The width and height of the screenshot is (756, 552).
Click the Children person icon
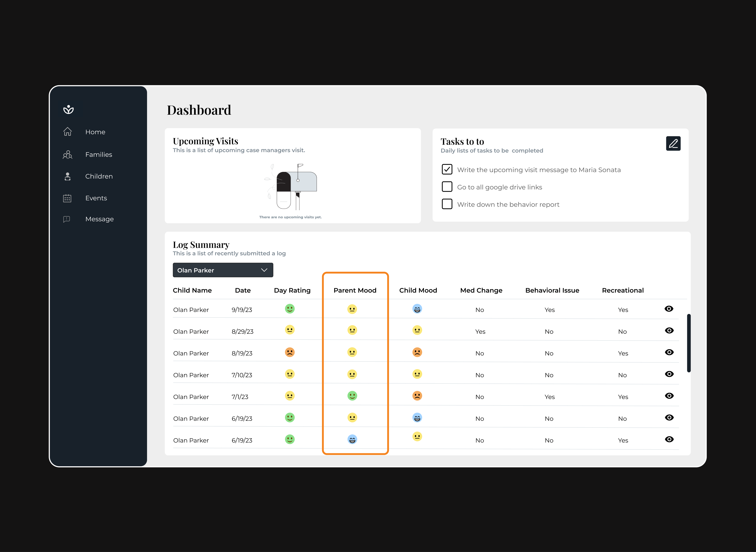(x=67, y=176)
